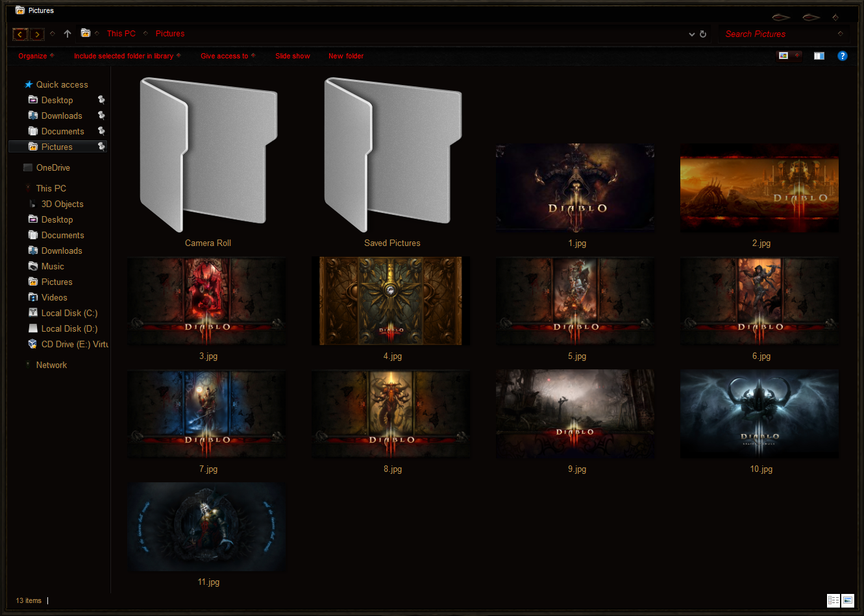The width and height of the screenshot is (864, 616).
Task: Open the recent locations dropdown beside Forward
Action: pyautogui.click(x=53, y=34)
